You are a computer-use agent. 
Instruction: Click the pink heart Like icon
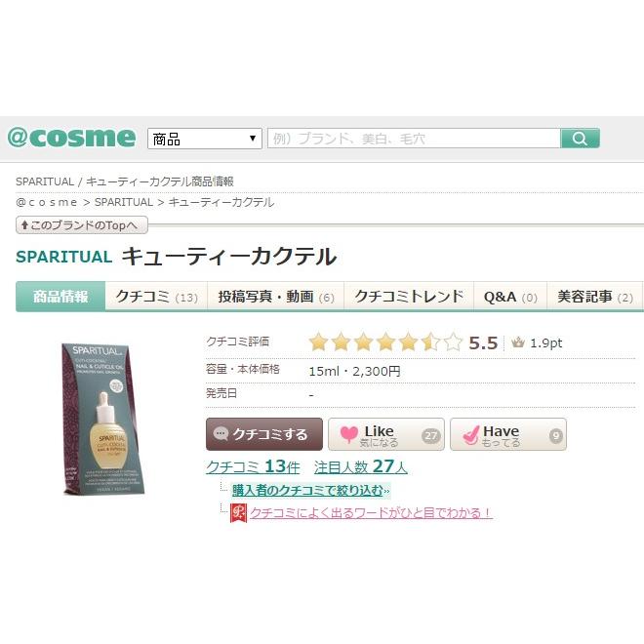[x=348, y=434]
